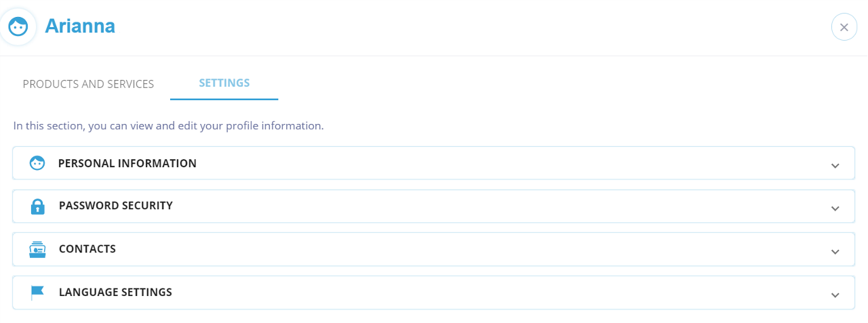Open the Contacts heading label
This screenshot has width=868, height=323.
(x=87, y=249)
